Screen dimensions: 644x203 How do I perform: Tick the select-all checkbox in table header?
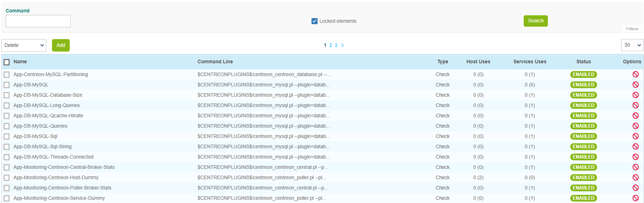[x=7, y=62]
